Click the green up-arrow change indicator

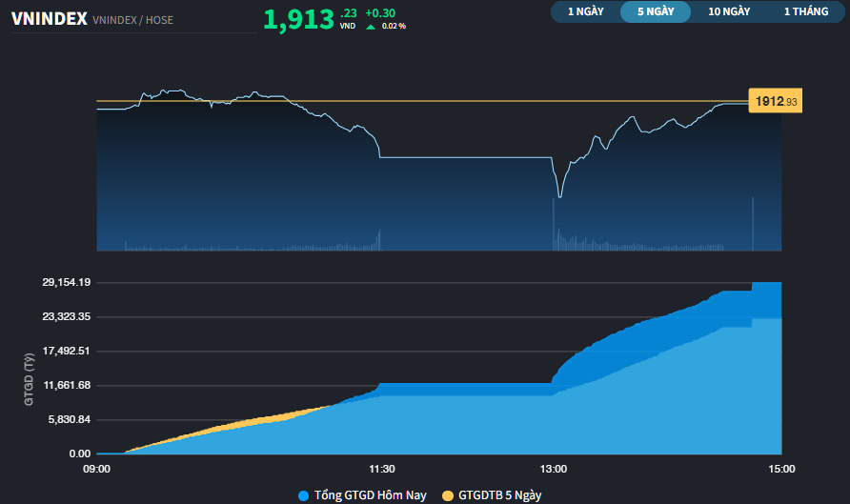pyautogui.click(x=371, y=27)
